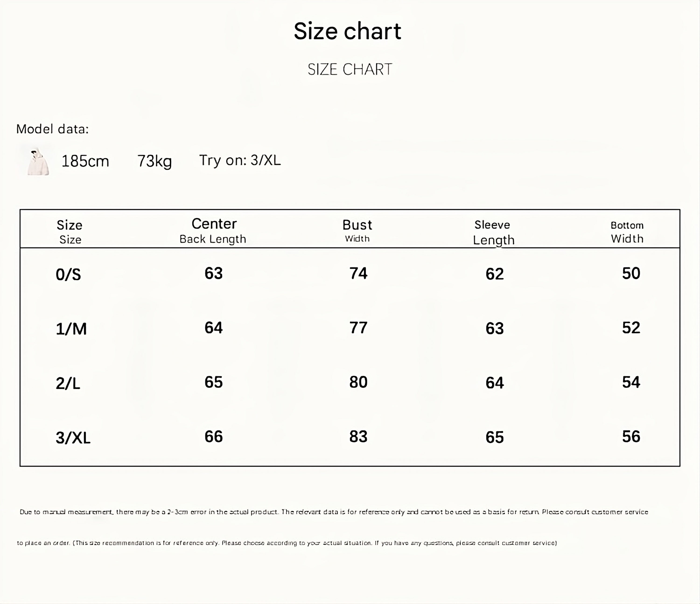Select the 2/L size row label

[68, 383]
